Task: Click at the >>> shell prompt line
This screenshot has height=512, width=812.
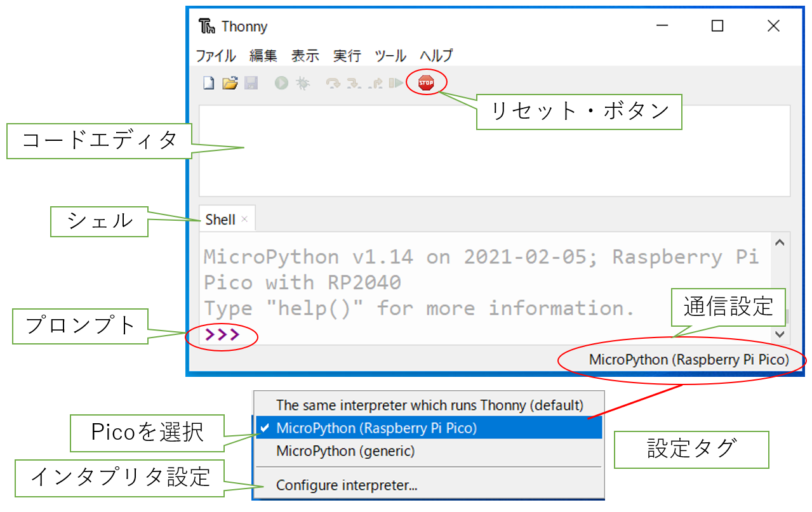Action: click(x=222, y=334)
